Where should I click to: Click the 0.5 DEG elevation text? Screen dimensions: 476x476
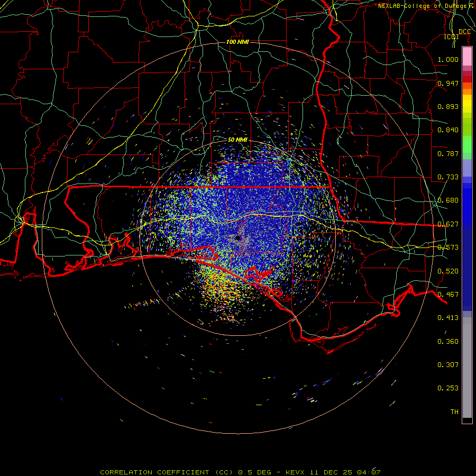coord(254,472)
